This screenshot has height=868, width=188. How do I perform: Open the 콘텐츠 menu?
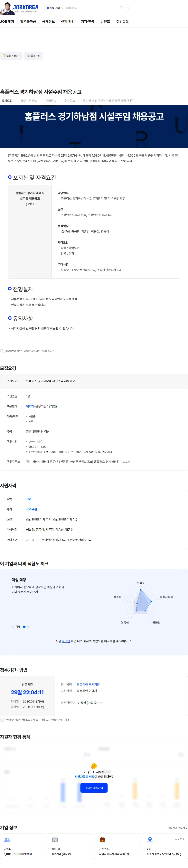[x=105, y=22]
